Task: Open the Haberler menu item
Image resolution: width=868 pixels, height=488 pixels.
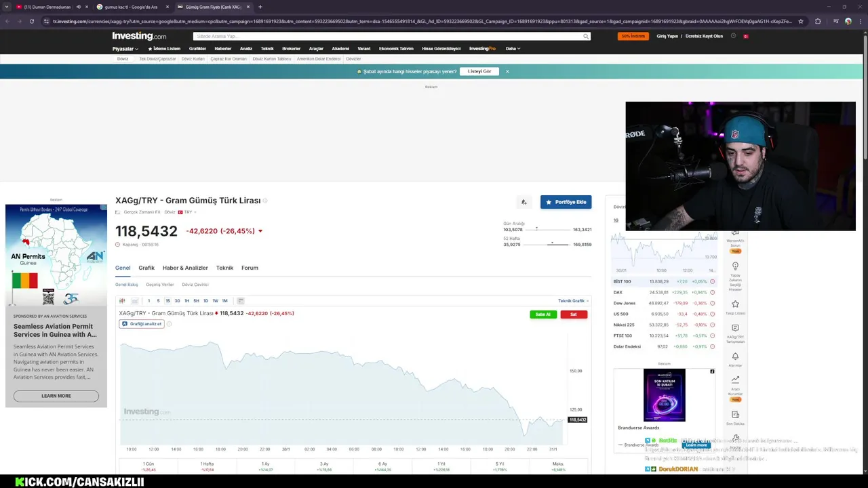Action: coord(222,49)
